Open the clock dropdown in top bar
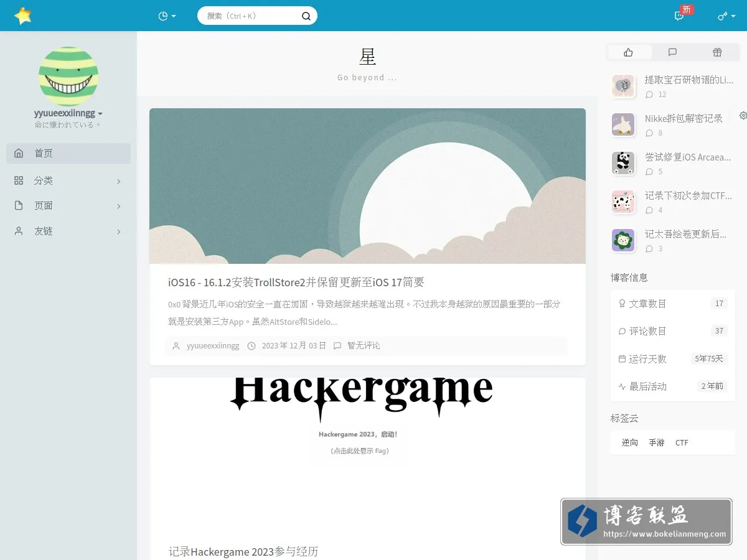The image size is (747, 560). tap(167, 16)
